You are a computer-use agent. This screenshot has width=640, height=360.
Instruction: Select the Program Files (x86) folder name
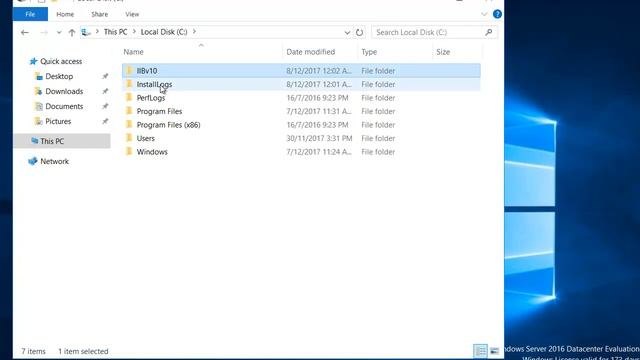point(168,125)
